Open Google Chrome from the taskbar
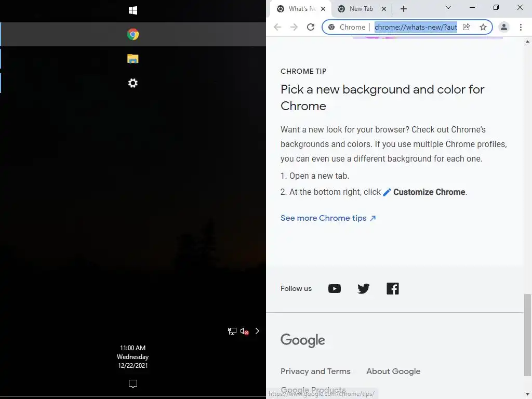Image resolution: width=532 pixels, height=399 pixels. [132, 34]
